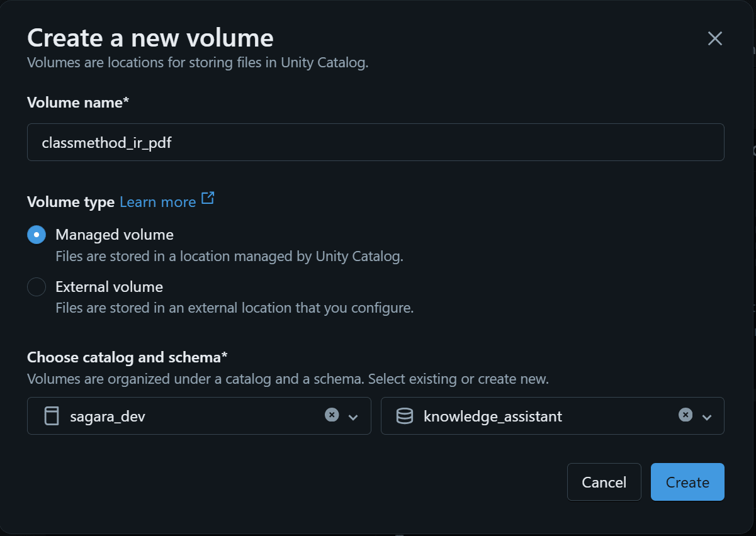Click the 'Volume name*' field label
Image resolution: width=756 pixels, height=536 pixels.
pyautogui.click(x=78, y=103)
